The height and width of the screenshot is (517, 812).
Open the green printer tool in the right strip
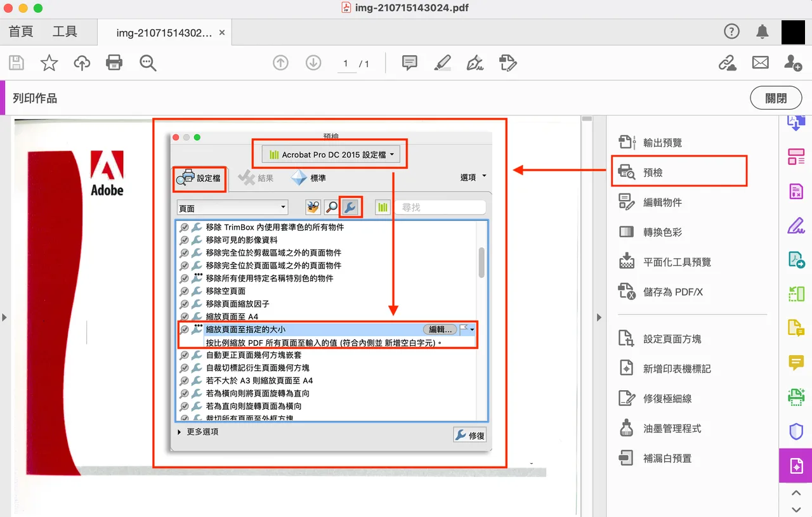pos(796,397)
